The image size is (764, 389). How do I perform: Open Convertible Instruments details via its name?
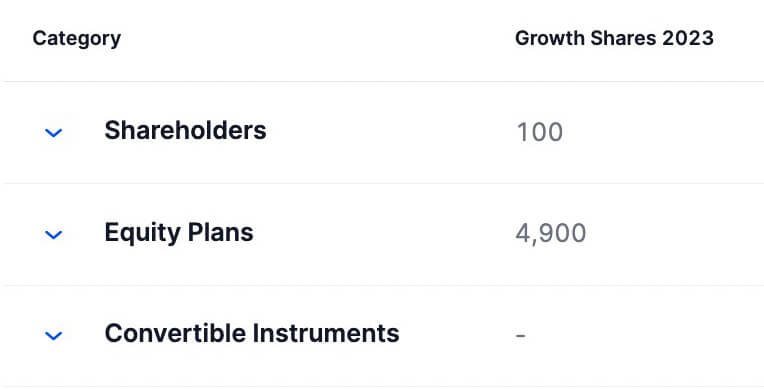pyautogui.click(x=252, y=334)
